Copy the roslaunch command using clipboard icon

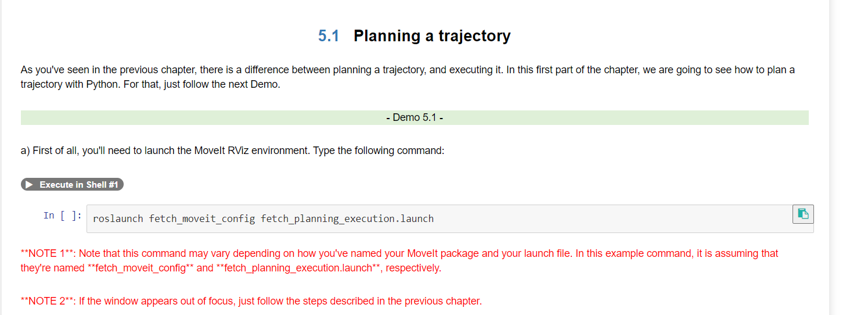click(x=803, y=214)
